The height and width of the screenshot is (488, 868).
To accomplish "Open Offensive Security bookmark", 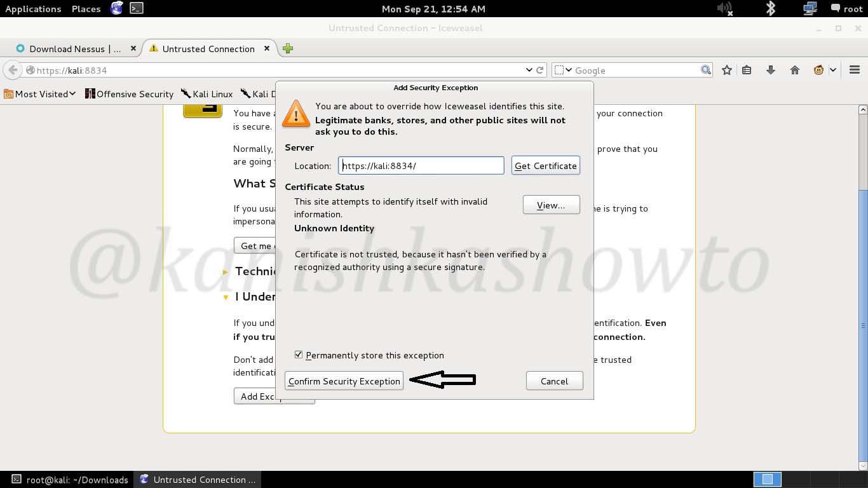I will click(x=130, y=94).
